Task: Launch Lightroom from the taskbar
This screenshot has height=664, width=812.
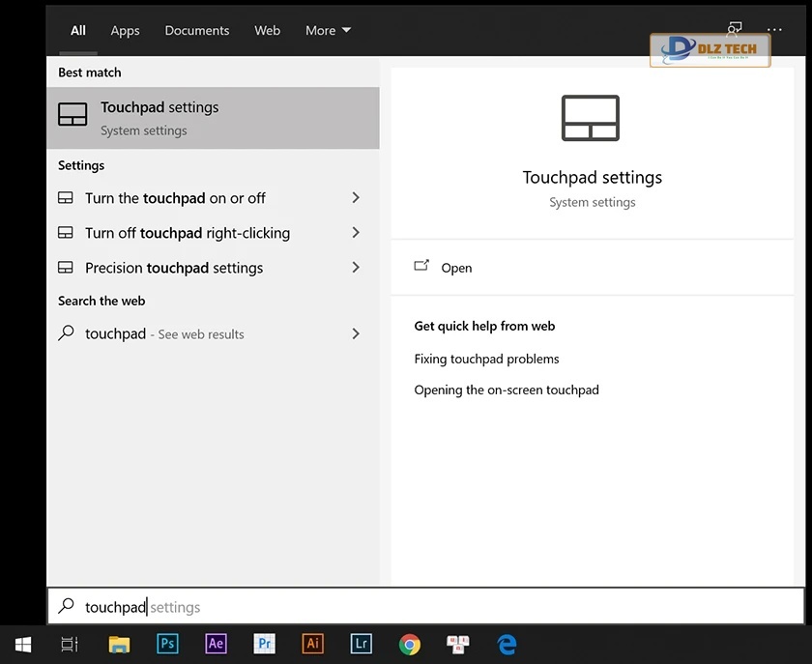Action: point(361,644)
